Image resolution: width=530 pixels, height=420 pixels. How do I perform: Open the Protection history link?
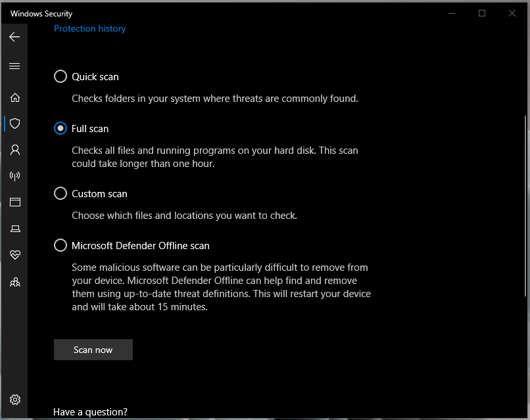[89, 28]
